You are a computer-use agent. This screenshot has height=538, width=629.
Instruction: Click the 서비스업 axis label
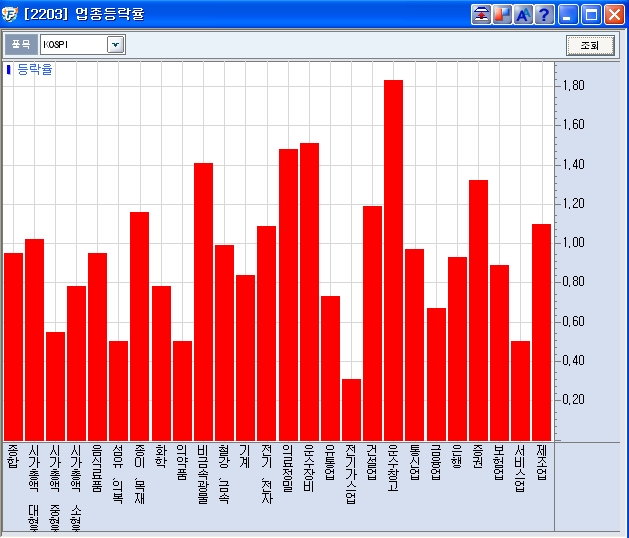pyautogui.click(x=520, y=468)
